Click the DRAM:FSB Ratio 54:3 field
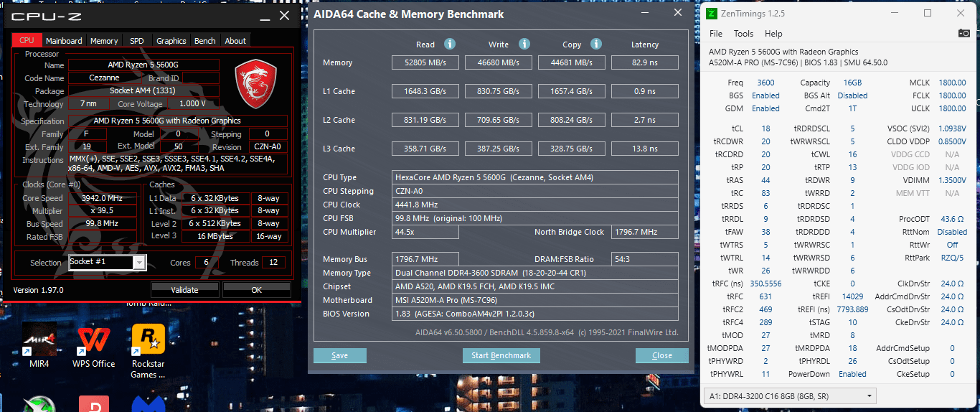 click(644, 259)
